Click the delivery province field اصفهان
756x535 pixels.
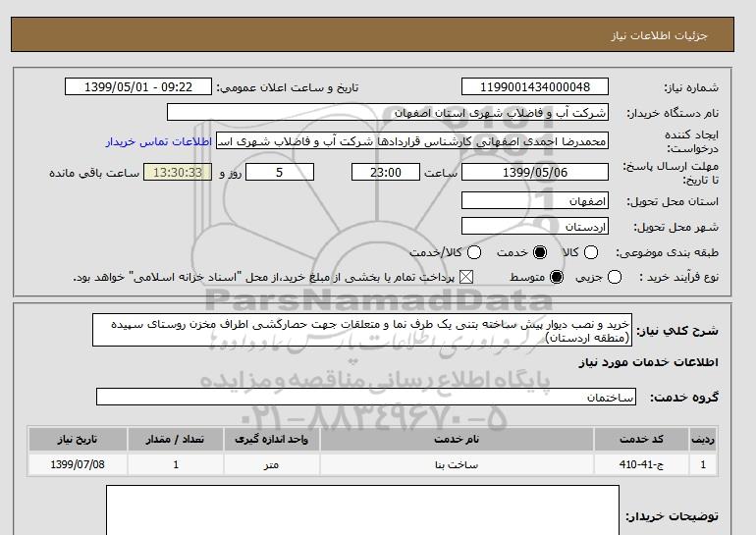click(x=535, y=201)
